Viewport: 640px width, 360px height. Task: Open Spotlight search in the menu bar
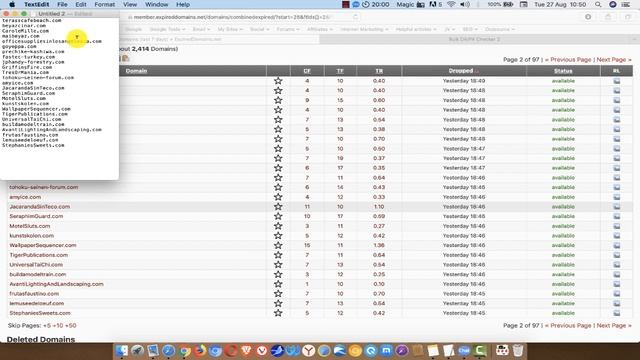pos(598,4)
